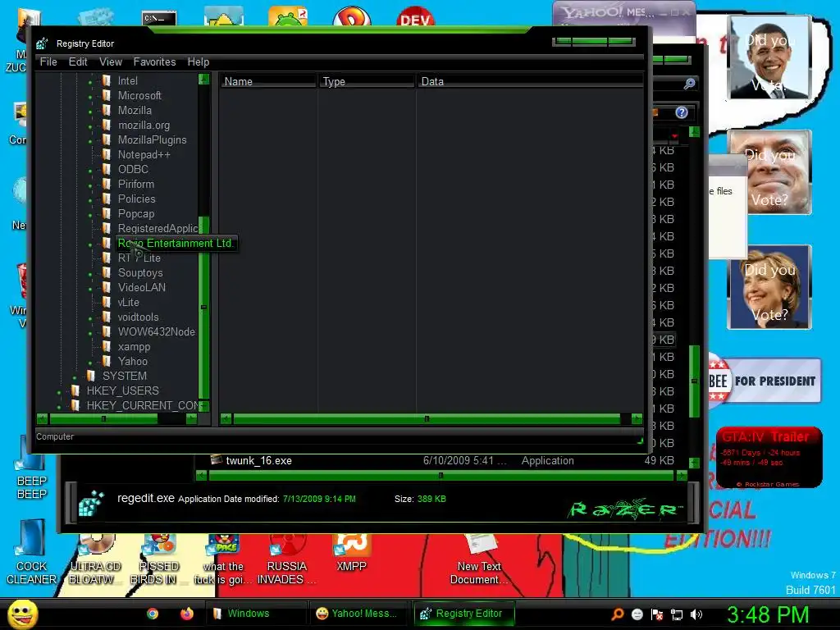Open the Favorites menu in Registry Editor
840x630 pixels.
click(154, 62)
